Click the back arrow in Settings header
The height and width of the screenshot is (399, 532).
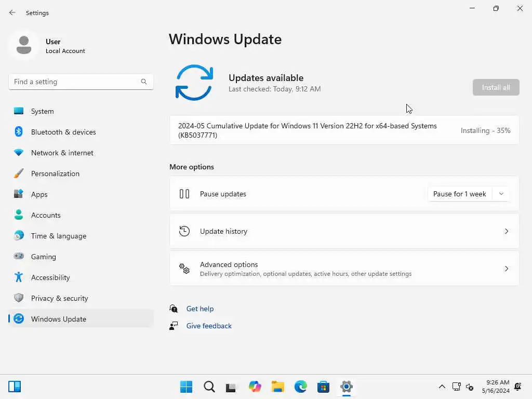coord(12,12)
